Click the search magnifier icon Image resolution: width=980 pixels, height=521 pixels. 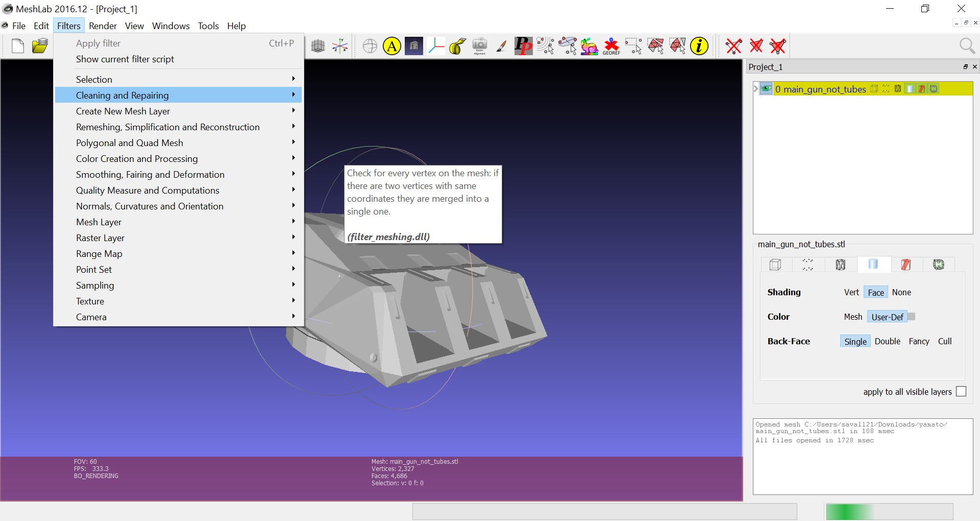click(x=967, y=46)
